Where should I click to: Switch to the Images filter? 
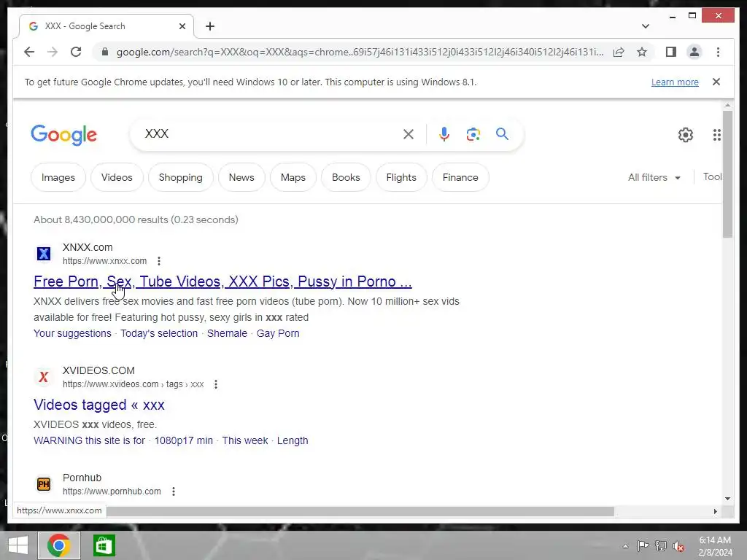(58, 177)
